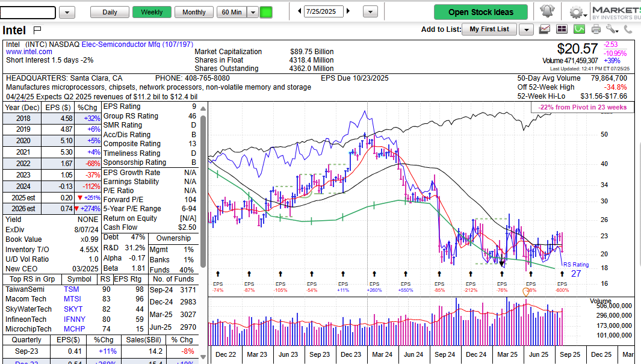Viewport: 641px width, 364px height.
Task: Expand the 60 Min interval dropdown
Action: 253,12
